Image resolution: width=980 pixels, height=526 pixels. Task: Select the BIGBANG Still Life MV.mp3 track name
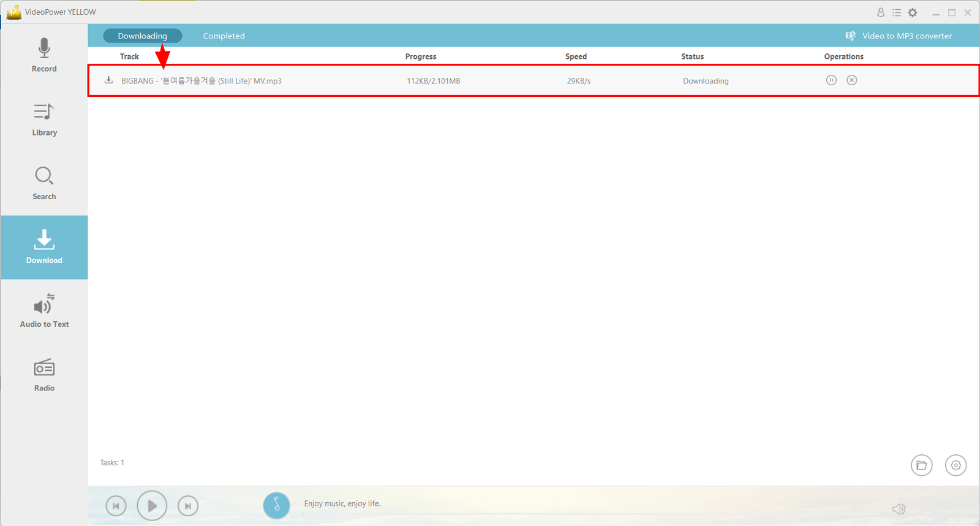[202, 81]
